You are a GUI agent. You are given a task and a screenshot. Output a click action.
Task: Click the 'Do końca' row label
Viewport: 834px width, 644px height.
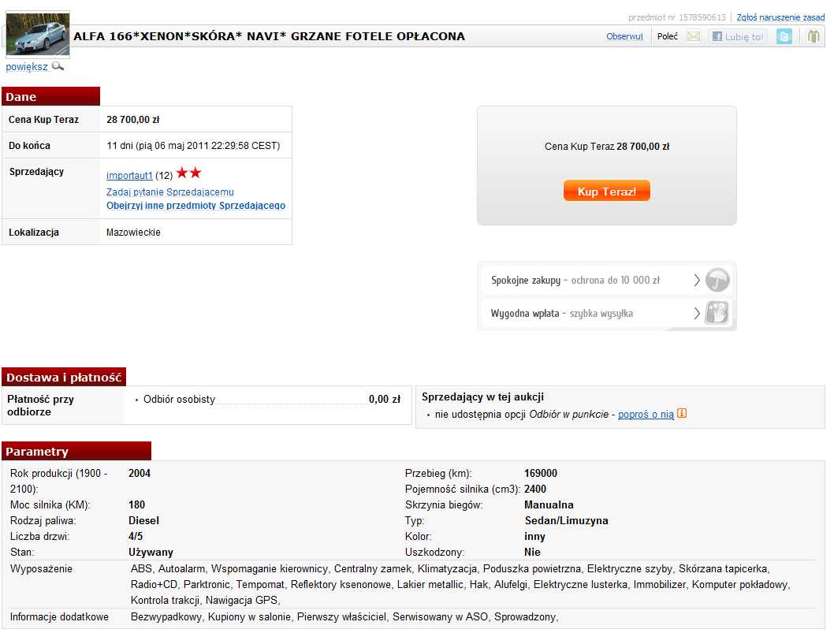(x=29, y=146)
